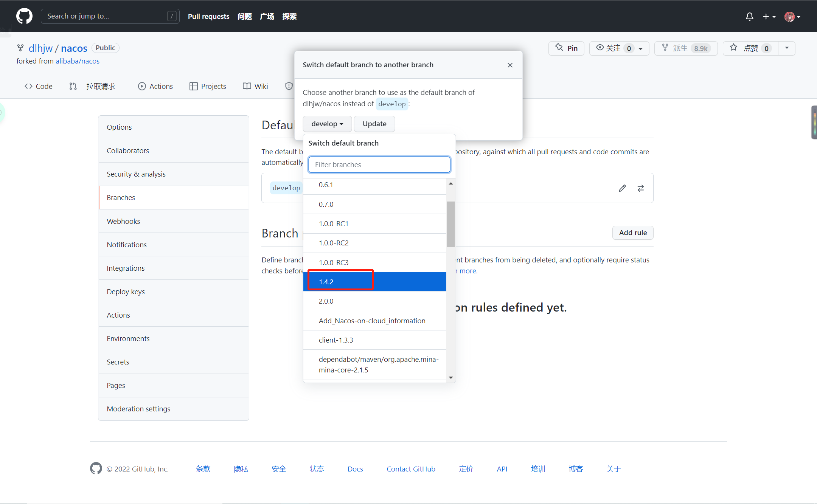
Task: Open 探索 explore in top navigation
Action: point(289,16)
